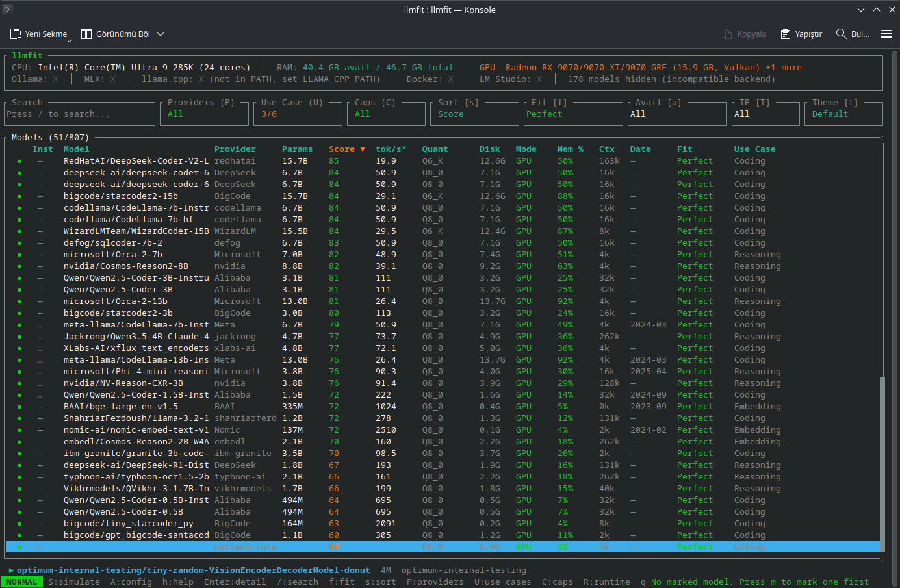
Task: Click the A:config shortcut hint
Action: [131, 582]
